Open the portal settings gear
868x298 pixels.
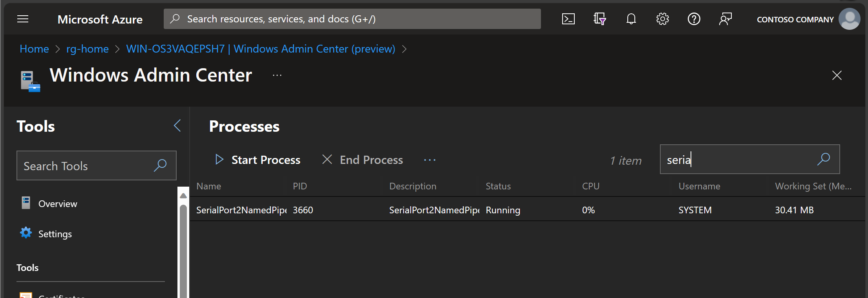[662, 19]
